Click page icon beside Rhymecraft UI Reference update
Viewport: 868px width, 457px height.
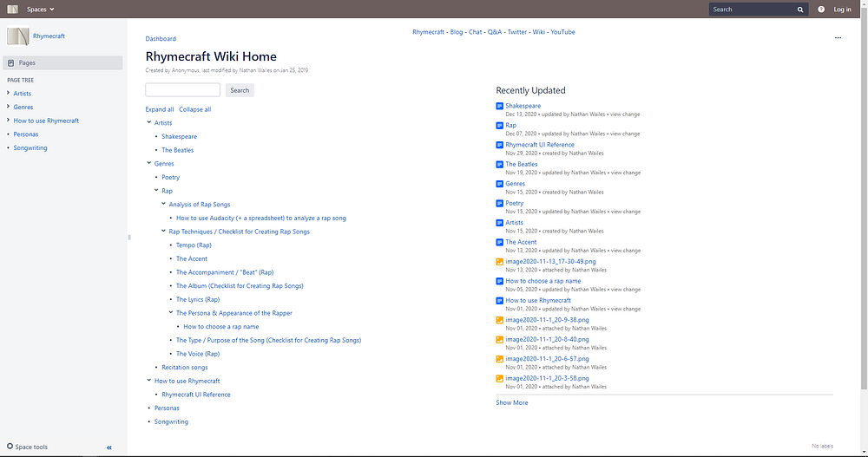499,145
